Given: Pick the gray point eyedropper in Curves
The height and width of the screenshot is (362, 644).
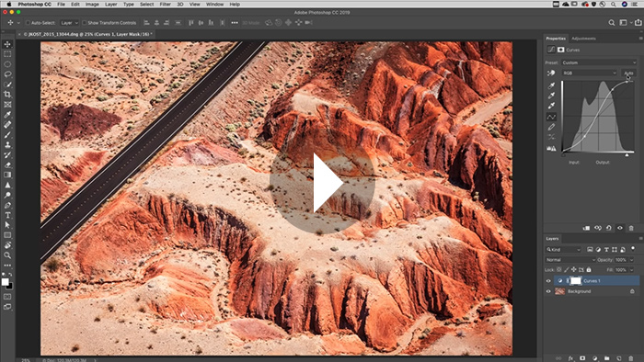Looking at the screenshot, I should pos(551,96).
